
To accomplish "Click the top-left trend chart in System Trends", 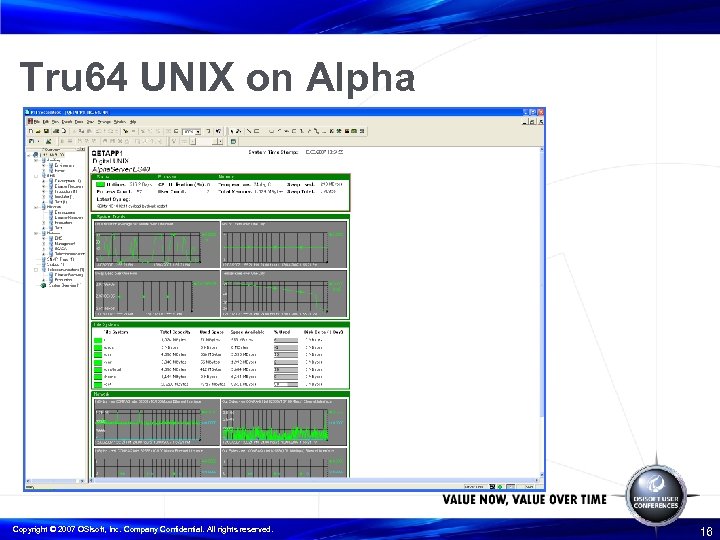I will [x=157, y=244].
